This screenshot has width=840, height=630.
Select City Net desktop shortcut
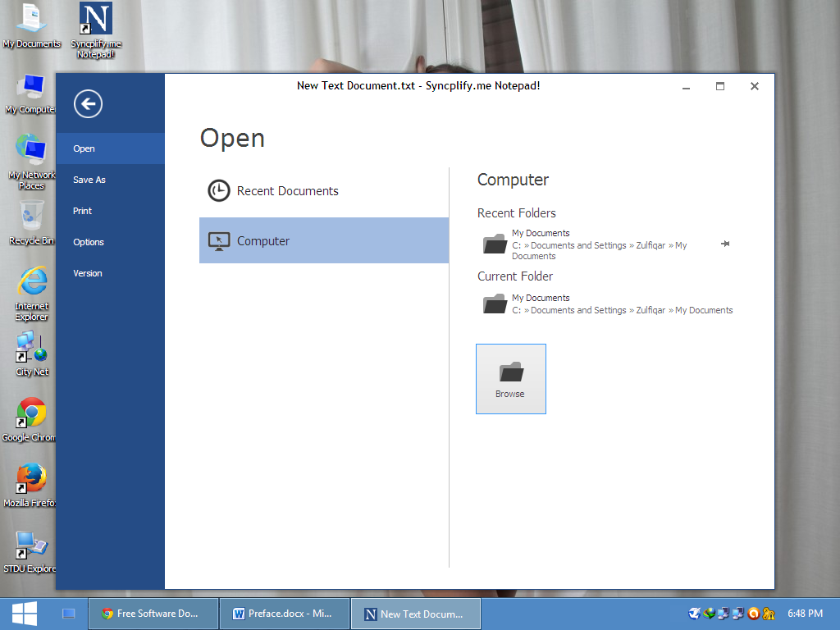coord(32,354)
